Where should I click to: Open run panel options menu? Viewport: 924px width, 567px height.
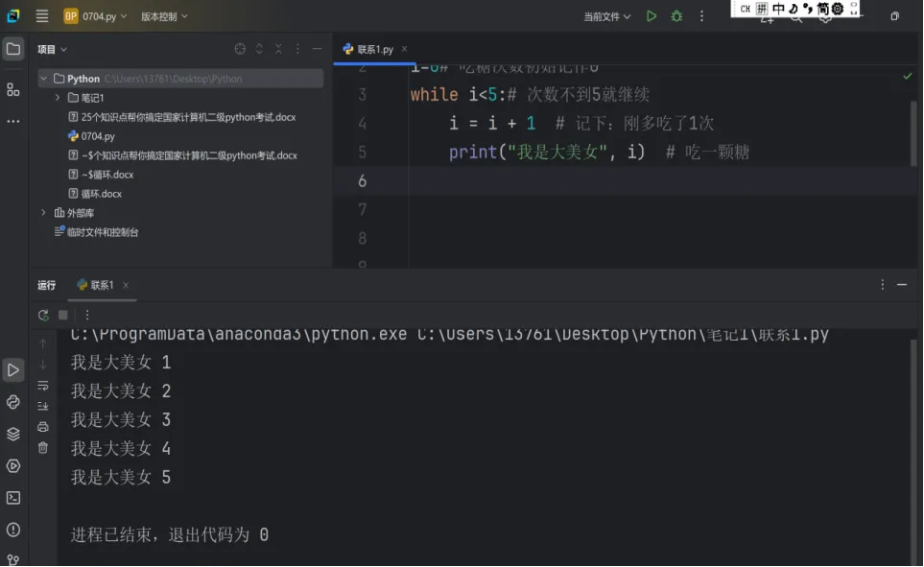[x=882, y=285]
